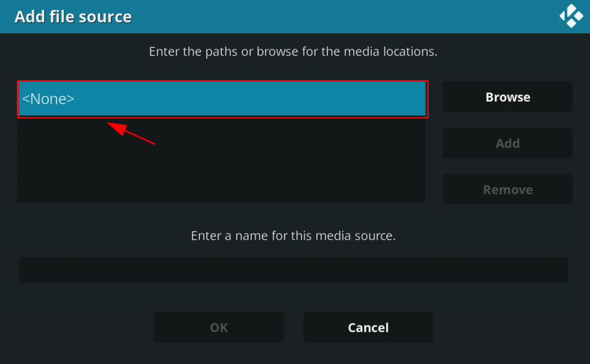The image size is (590, 364).
Task: Click the word "Enter" in the name prompt
Action: (x=205, y=236)
